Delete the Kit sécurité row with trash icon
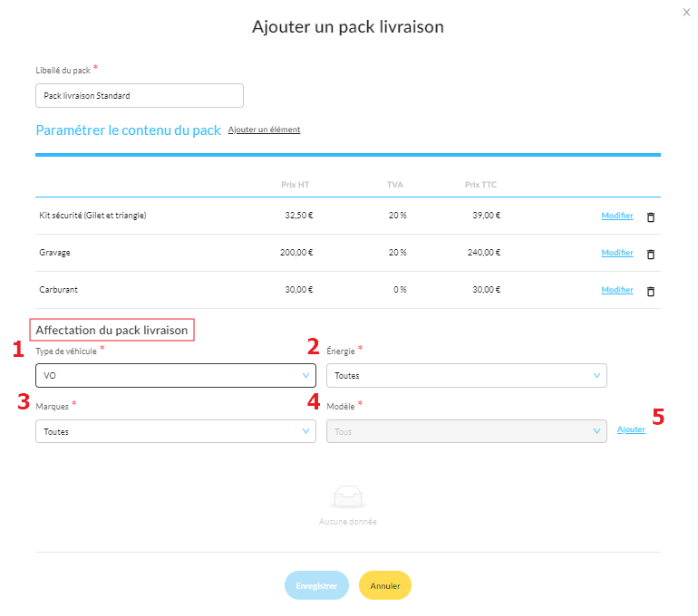This screenshot has height=616, width=698. click(x=650, y=217)
